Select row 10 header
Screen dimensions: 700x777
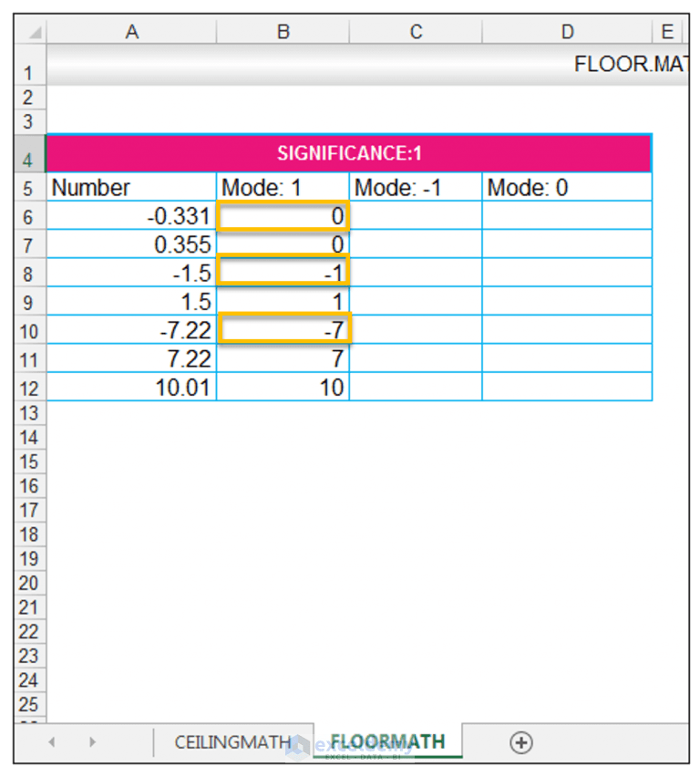coord(29,330)
